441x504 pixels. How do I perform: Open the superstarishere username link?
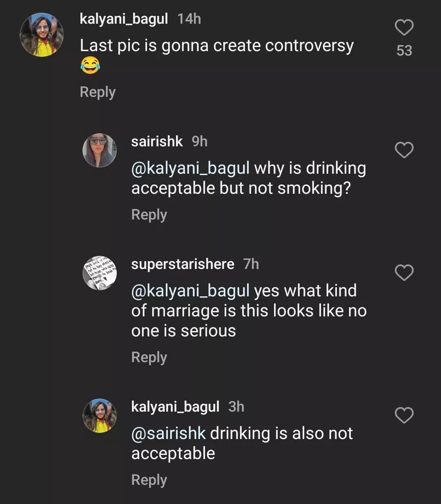pos(183,264)
